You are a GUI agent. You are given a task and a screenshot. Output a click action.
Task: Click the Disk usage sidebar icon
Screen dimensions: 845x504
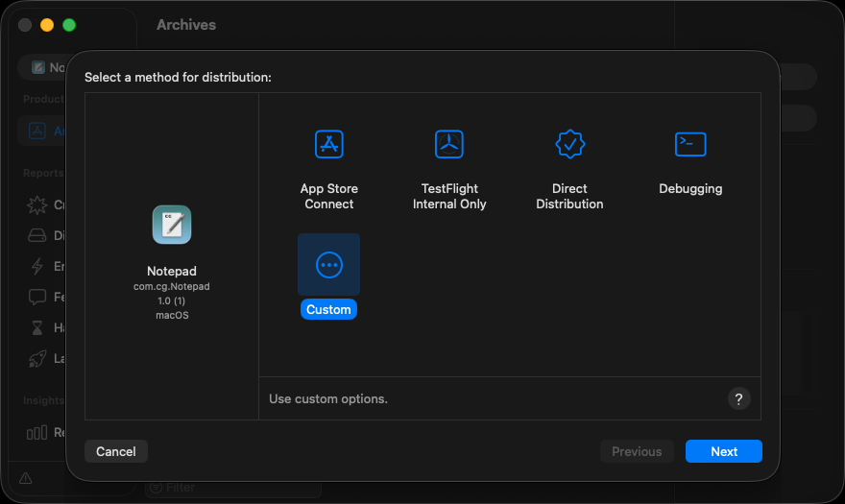[x=37, y=235]
